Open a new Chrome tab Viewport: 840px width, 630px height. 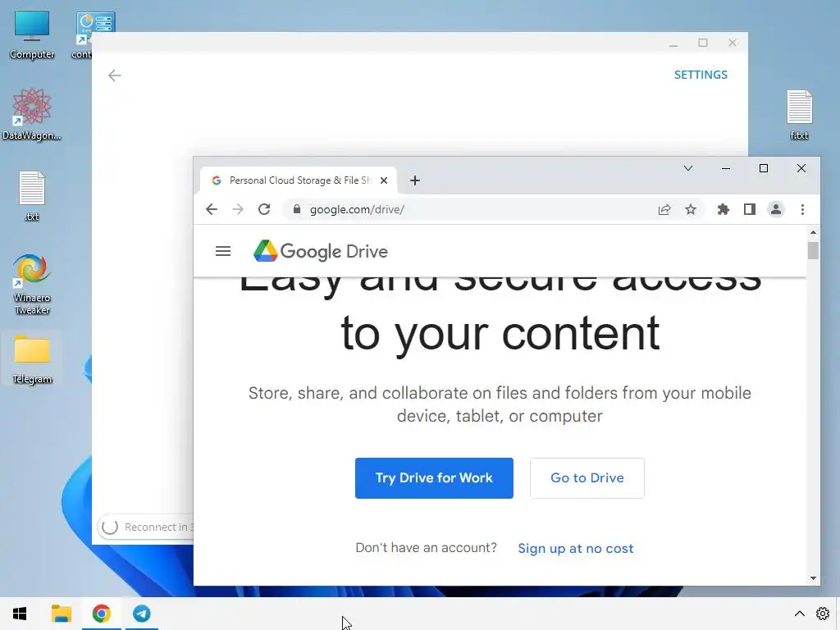point(414,180)
